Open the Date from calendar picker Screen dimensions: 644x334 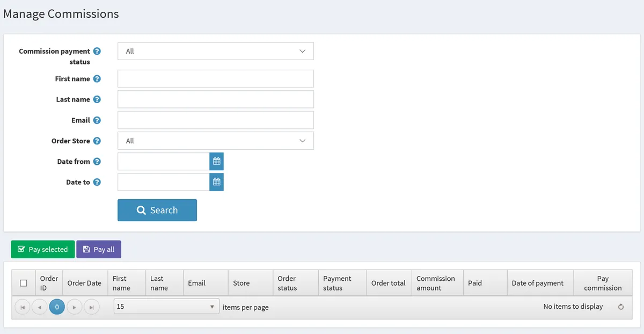pos(216,161)
